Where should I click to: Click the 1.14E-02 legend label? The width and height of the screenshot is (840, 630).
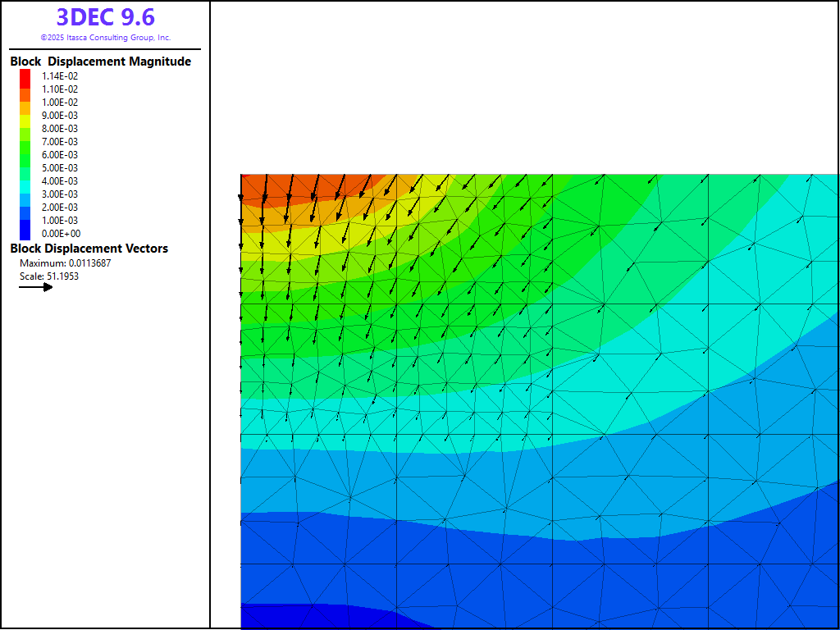(60, 76)
